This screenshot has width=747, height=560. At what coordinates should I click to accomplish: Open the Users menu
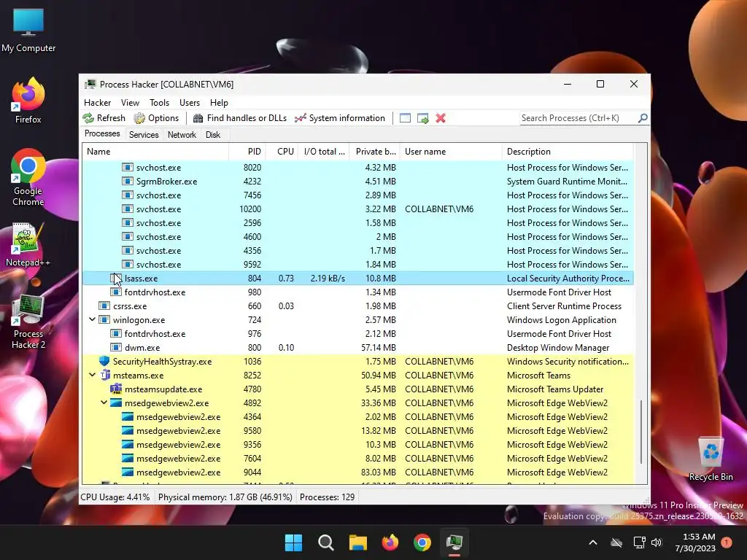(190, 103)
